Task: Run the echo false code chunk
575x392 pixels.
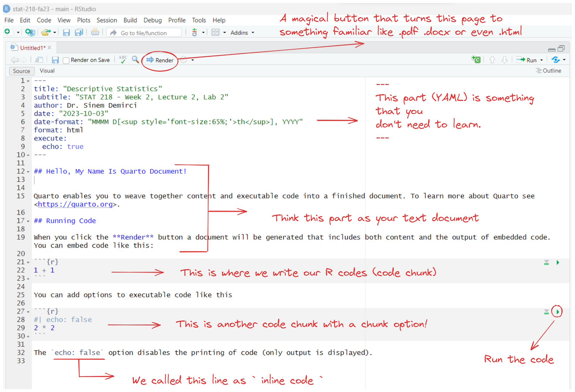Action: pos(557,312)
